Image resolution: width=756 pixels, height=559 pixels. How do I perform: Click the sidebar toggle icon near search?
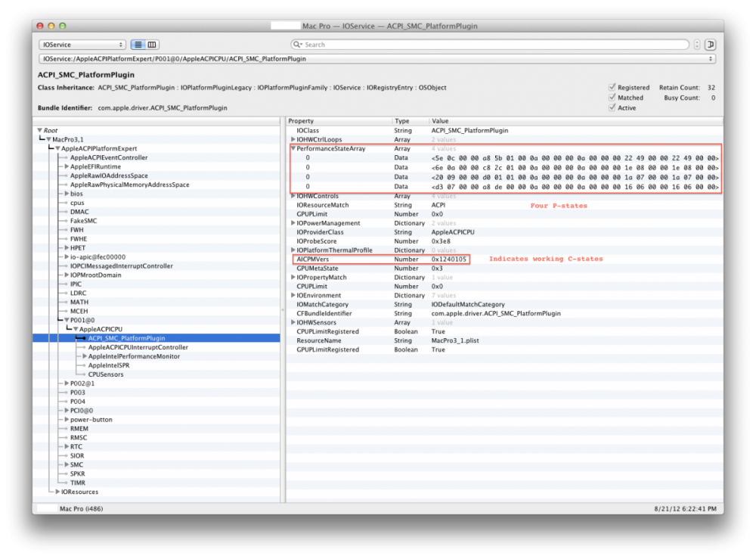pos(710,45)
